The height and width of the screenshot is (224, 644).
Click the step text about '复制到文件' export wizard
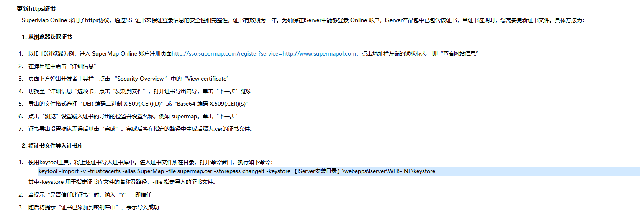(140, 91)
